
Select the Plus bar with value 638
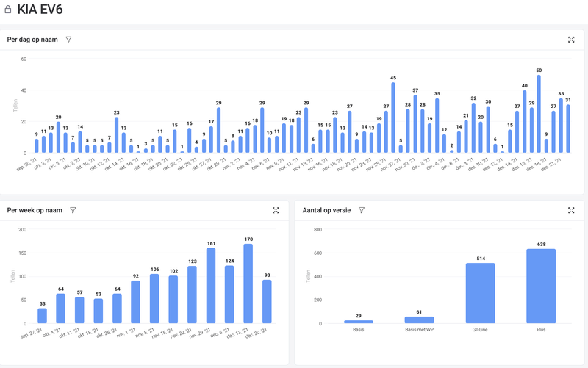541,286
